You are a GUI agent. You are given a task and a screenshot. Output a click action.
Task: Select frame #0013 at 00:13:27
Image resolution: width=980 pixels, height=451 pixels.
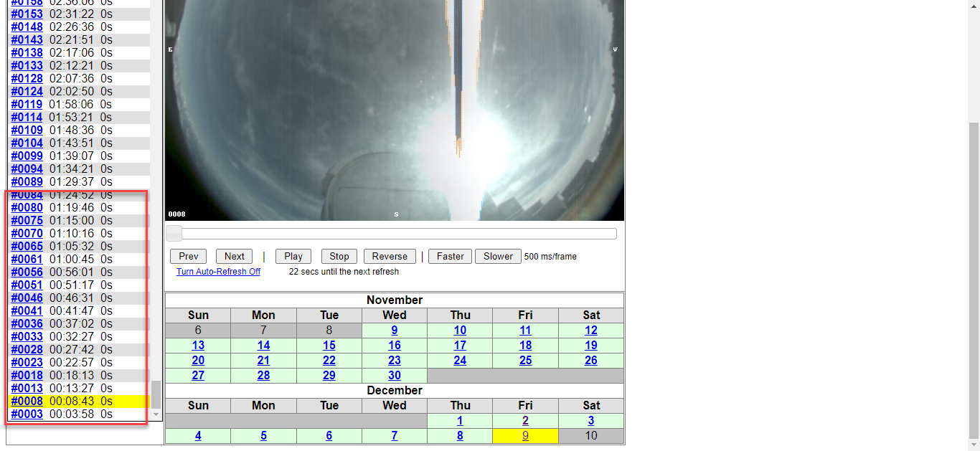click(27, 388)
